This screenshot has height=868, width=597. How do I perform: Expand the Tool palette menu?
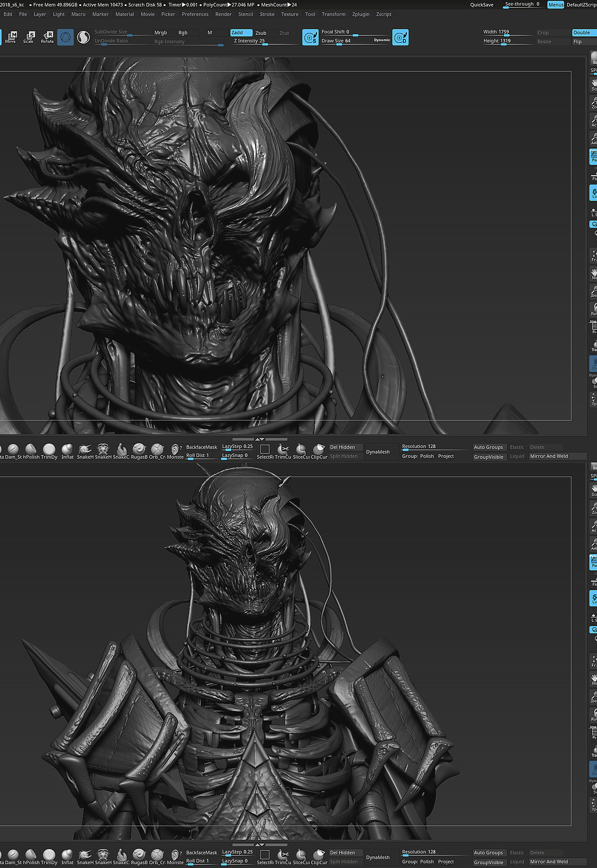point(310,14)
